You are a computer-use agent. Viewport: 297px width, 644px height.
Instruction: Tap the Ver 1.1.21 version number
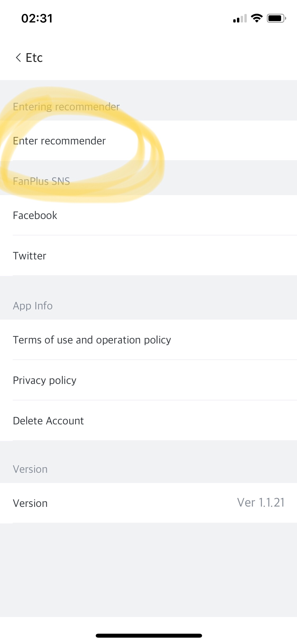click(x=261, y=503)
